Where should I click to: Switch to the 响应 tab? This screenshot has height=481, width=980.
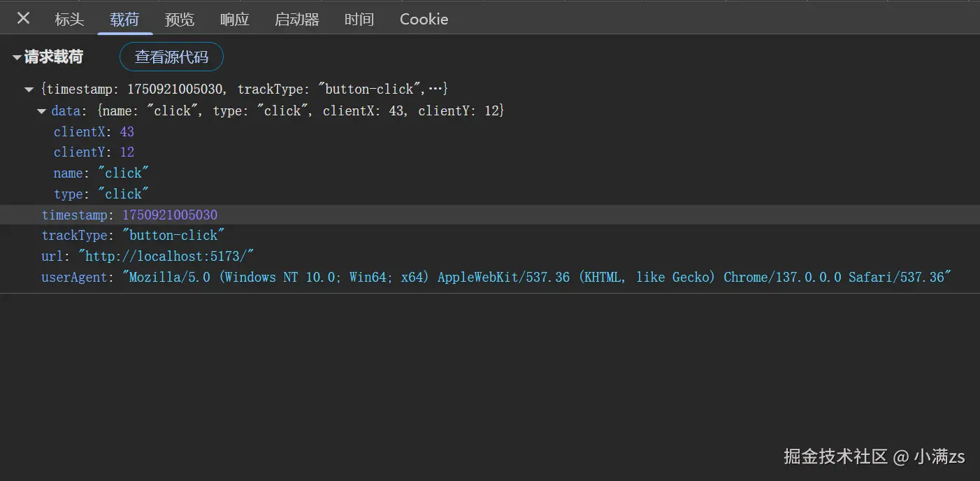pyautogui.click(x=235, y=20)
